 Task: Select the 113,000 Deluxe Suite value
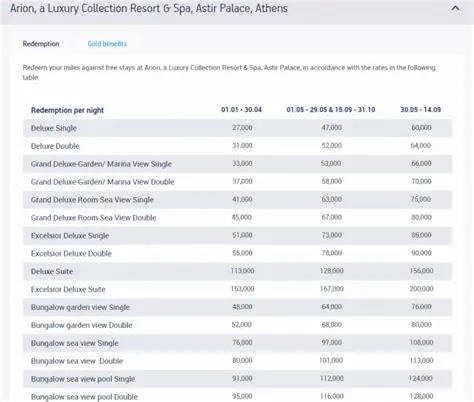[242, 271]
